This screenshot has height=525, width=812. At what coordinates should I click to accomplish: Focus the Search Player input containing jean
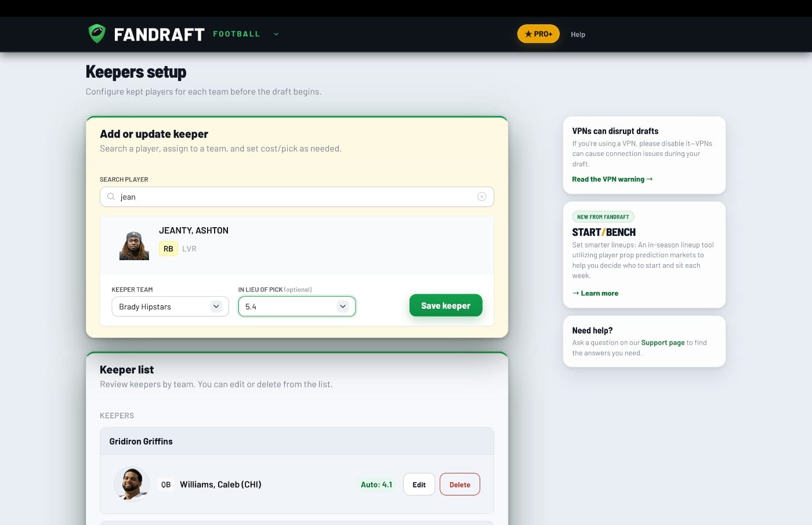coord(297,196)
